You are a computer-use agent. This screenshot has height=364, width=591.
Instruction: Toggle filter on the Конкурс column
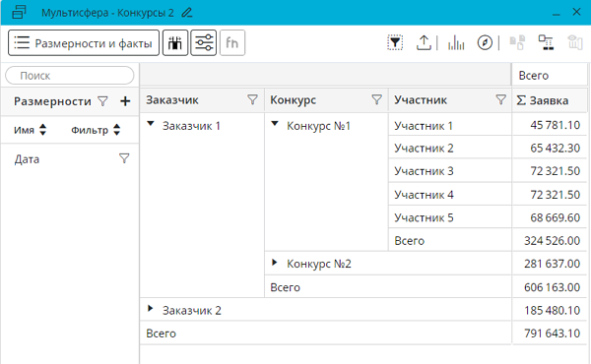[376, 99]
